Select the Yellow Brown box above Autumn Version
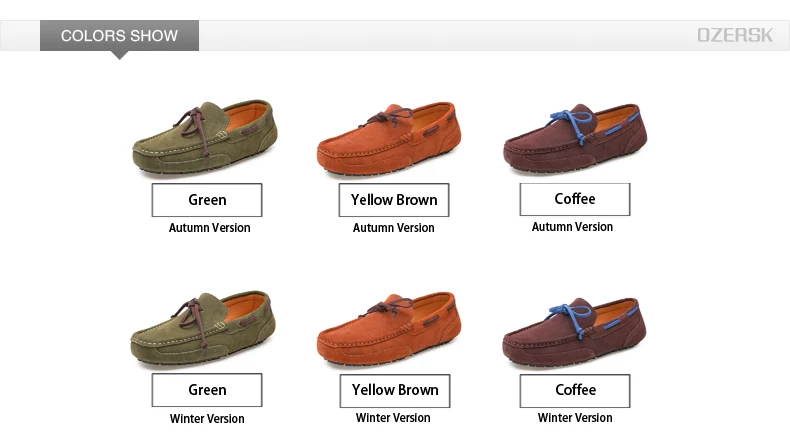Viewport: 790px width, 443px height. pyautogui.click(x=394, y=200)
